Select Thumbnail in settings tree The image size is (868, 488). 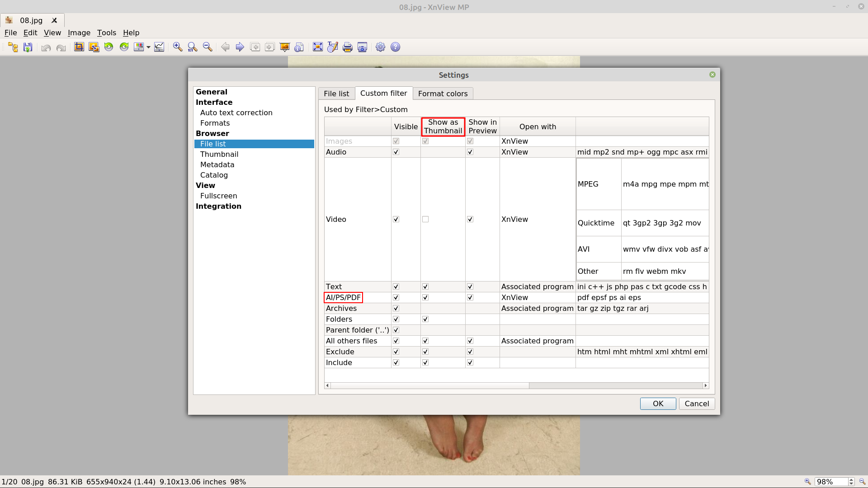click(219, 154)
